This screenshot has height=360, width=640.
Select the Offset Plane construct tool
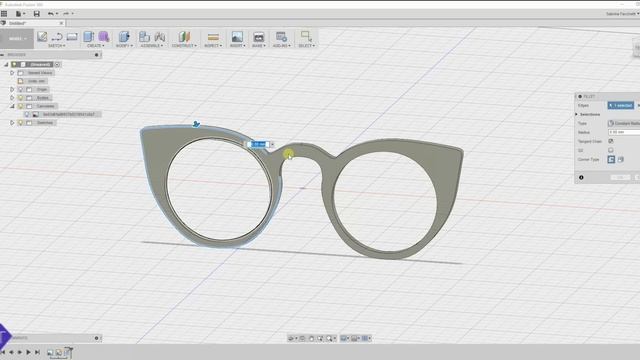(184, 37)
